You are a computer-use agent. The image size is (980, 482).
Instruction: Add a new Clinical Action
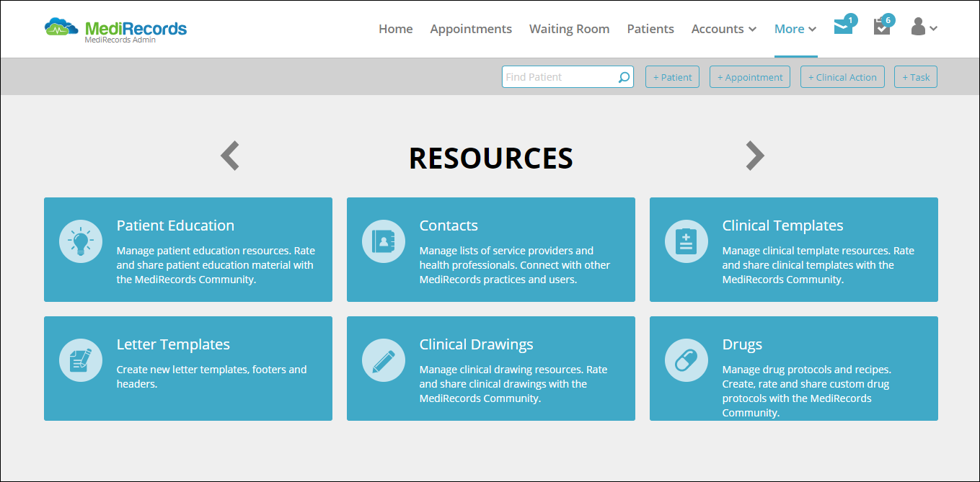842,77
